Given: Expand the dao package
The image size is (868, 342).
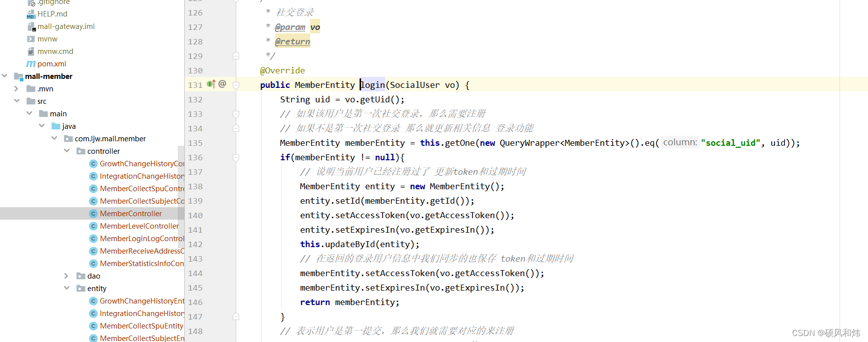Looking at the screenshot, I should click(x=66, y=276).
